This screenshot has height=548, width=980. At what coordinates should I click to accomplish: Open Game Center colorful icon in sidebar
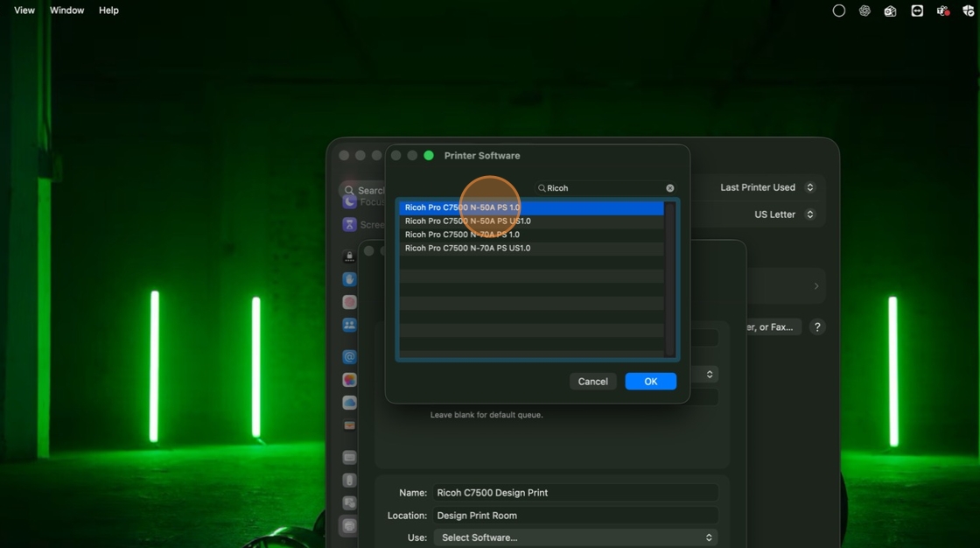[349, 380]
